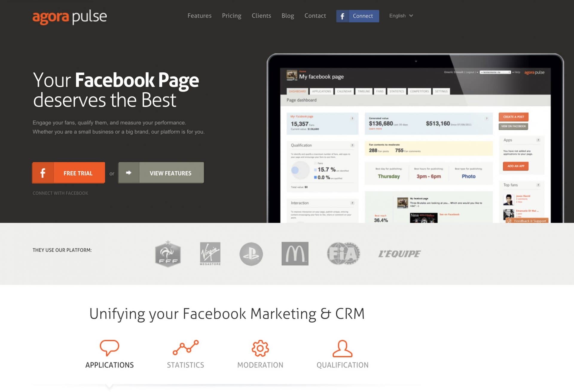This screenshot has width=574, height=392.
Task: Click the Features menu item
Action: (x=199, y=16)
